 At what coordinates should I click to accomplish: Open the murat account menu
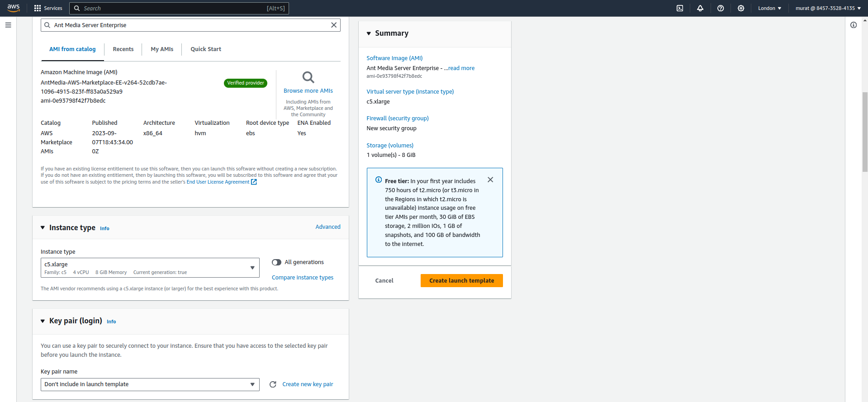click(828, 8)
